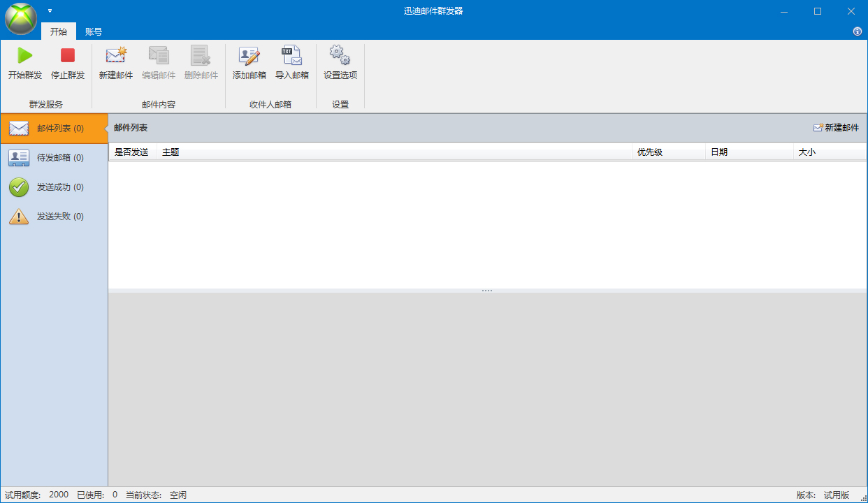Open 新建邮件 from the toolbar
This screenshot has height=503, width=868.
(115, 63)
